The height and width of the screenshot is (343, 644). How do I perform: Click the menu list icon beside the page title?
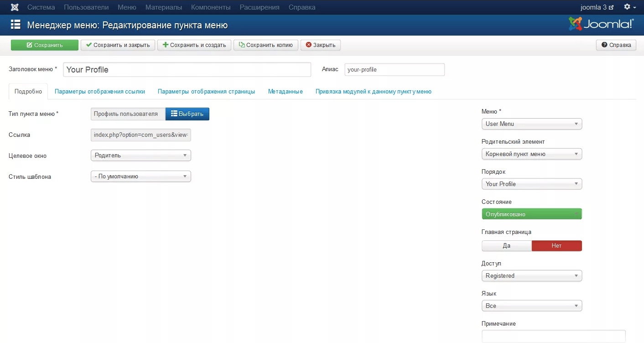tap(15, 25)
